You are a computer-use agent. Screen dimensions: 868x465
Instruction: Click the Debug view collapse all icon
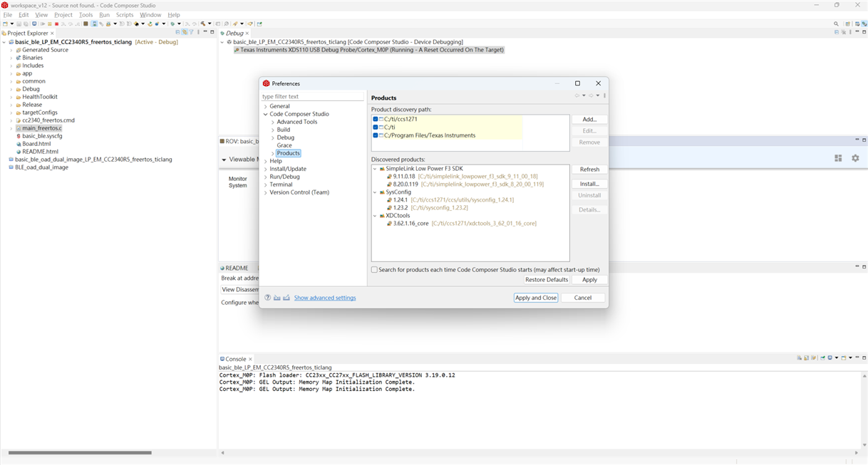tap(837, 32)
